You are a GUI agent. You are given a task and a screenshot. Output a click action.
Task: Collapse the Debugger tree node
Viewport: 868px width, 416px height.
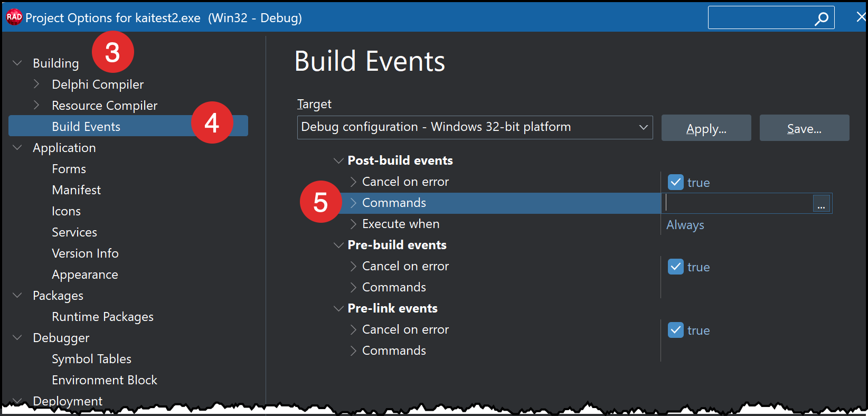click(17, 338)
